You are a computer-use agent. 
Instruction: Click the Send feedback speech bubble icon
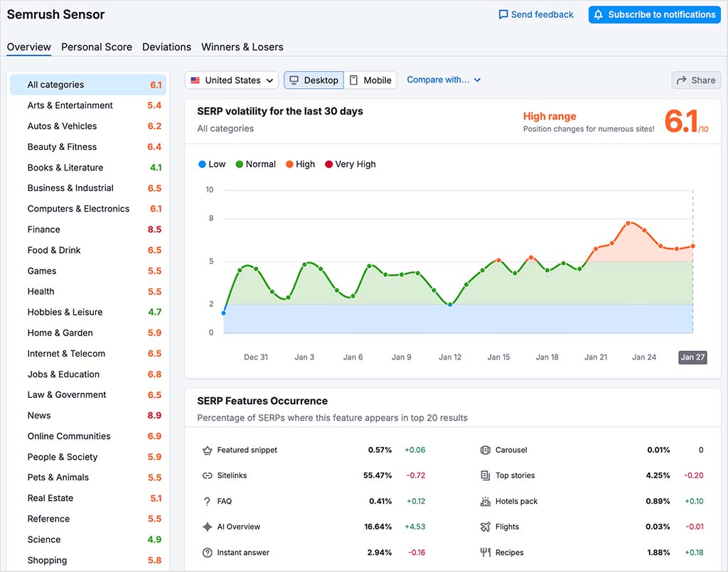point(503,15)
